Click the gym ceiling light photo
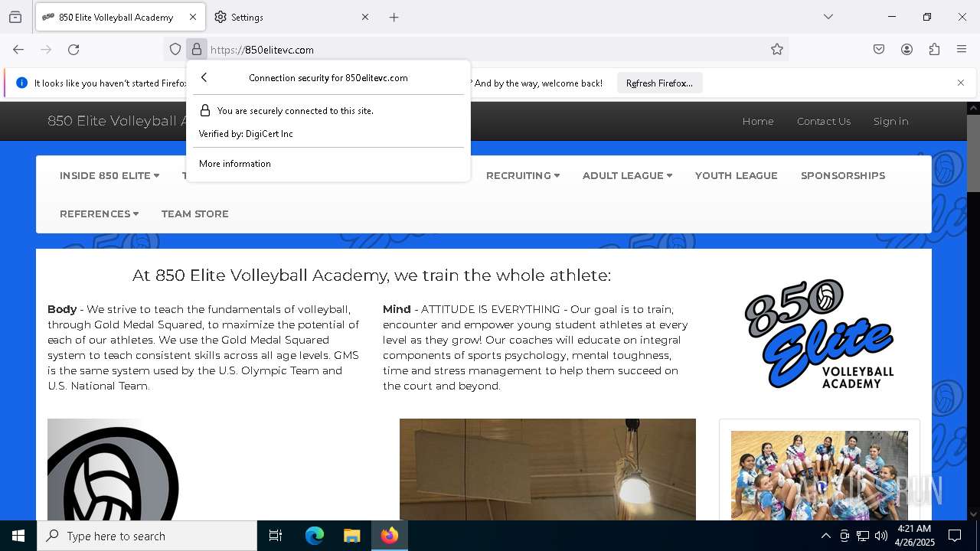 click(x=547, y=470)
